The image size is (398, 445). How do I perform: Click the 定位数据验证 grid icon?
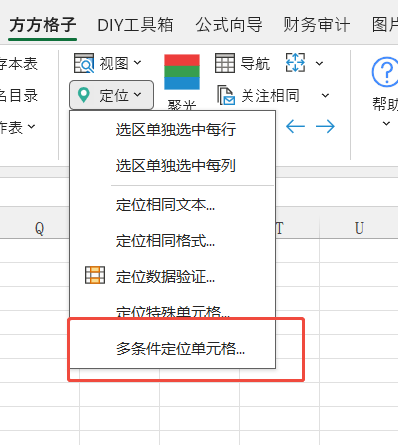[95, 275]
